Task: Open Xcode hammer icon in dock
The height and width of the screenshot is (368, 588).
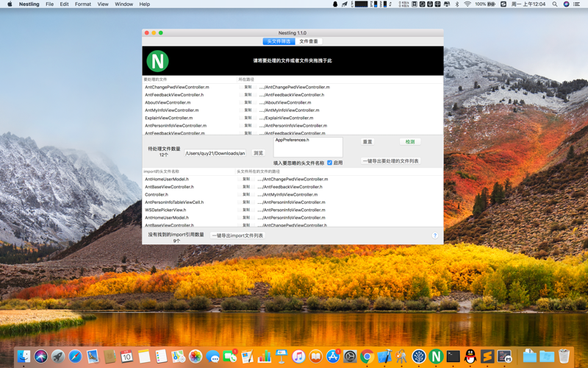Action: click(x=384, y=356)
